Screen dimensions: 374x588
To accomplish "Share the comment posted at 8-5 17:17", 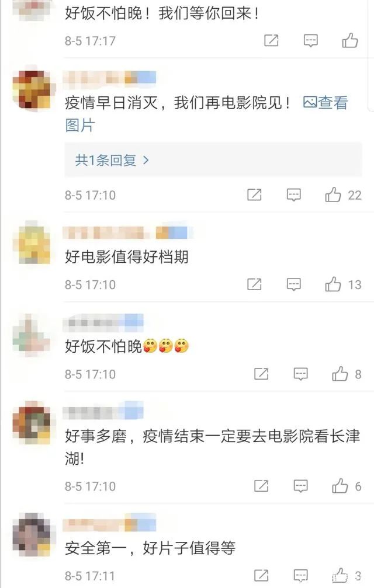I will (x=271, y=40).
